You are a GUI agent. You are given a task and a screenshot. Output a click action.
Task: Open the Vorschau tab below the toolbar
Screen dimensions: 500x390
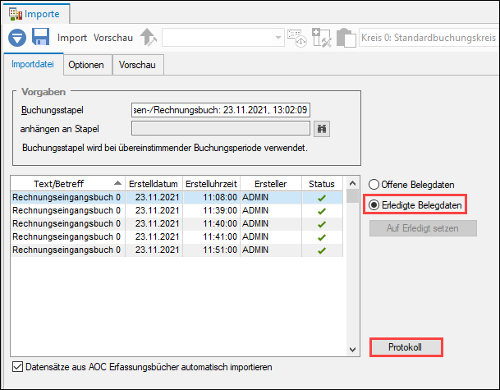(x=137, y=65)
